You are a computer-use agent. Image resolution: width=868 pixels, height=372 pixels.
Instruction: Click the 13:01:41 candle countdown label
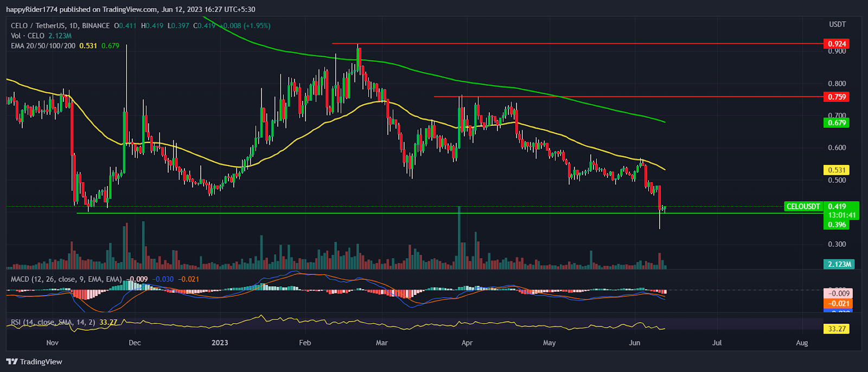pyautogui.click(x=842, y=215)
